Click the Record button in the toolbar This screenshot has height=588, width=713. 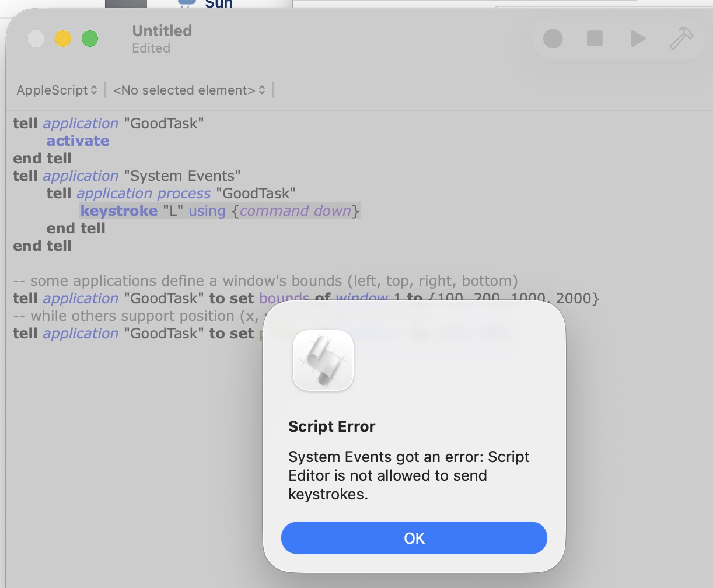(x=553, y=39)
